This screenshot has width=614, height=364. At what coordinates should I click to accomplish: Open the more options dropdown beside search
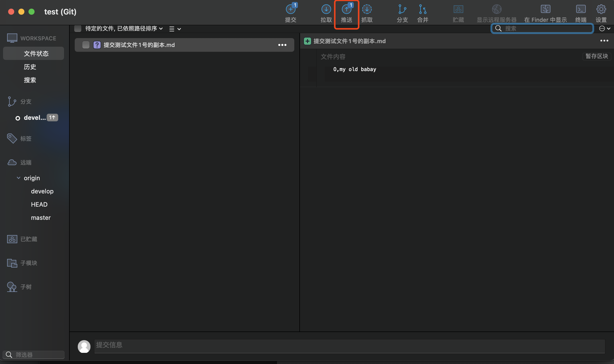click(x=605, y=28)
